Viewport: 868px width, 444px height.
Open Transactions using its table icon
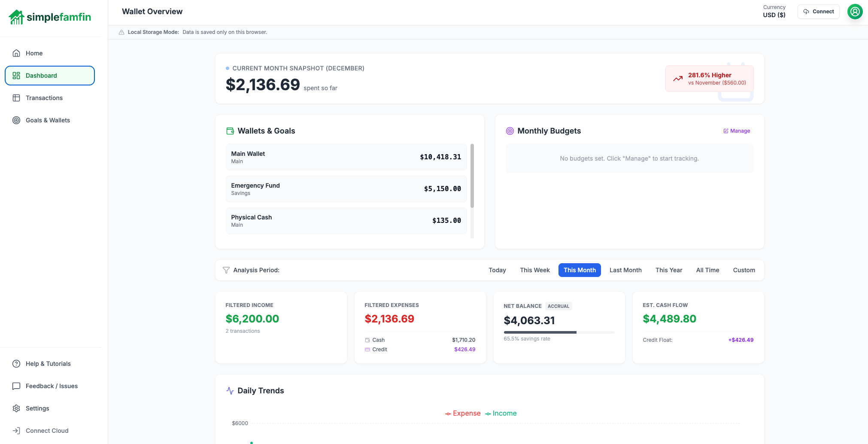pos(16,98)
